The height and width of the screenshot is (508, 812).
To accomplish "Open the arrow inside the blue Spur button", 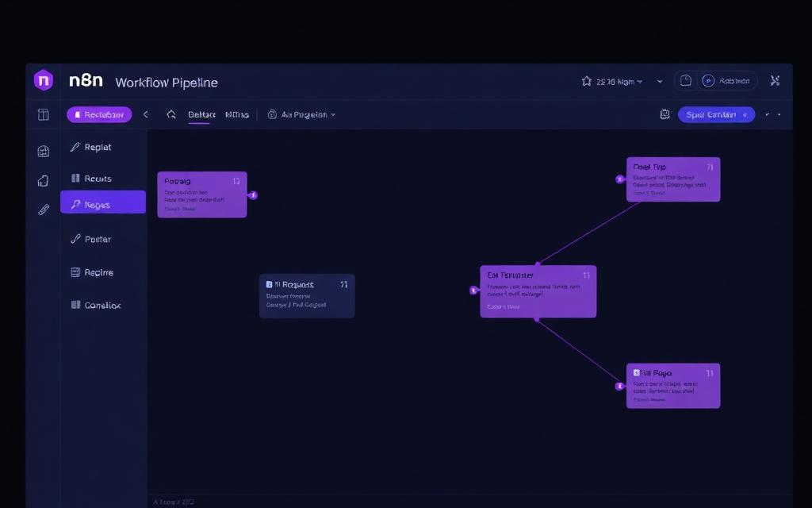I will pyautogui.click(x=745, y=115).
